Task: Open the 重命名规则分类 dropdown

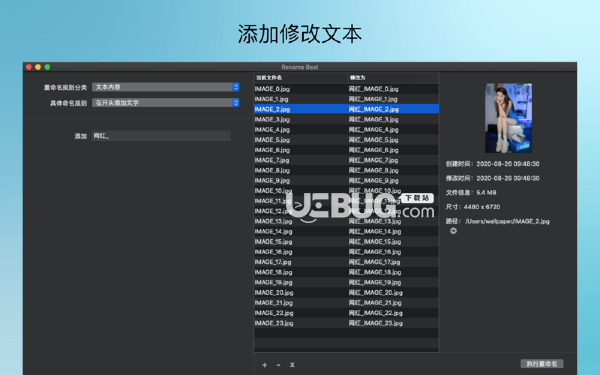Action: click(166, 87)
